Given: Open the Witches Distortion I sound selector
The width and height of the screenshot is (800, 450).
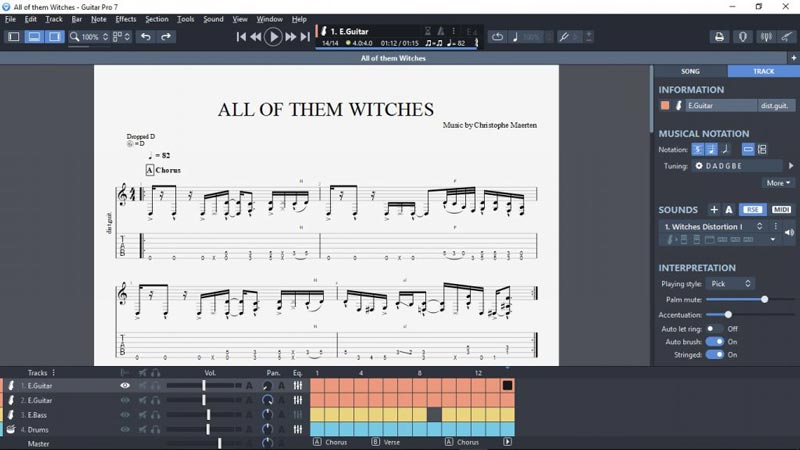Looking at the screenshot, I should (712, 227).
